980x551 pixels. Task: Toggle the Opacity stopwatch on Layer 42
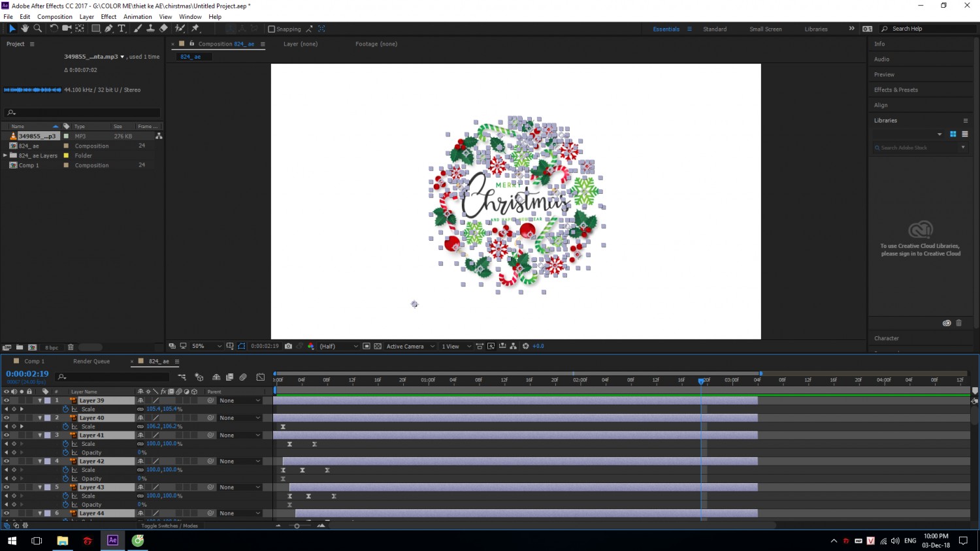tap(65, 479)
